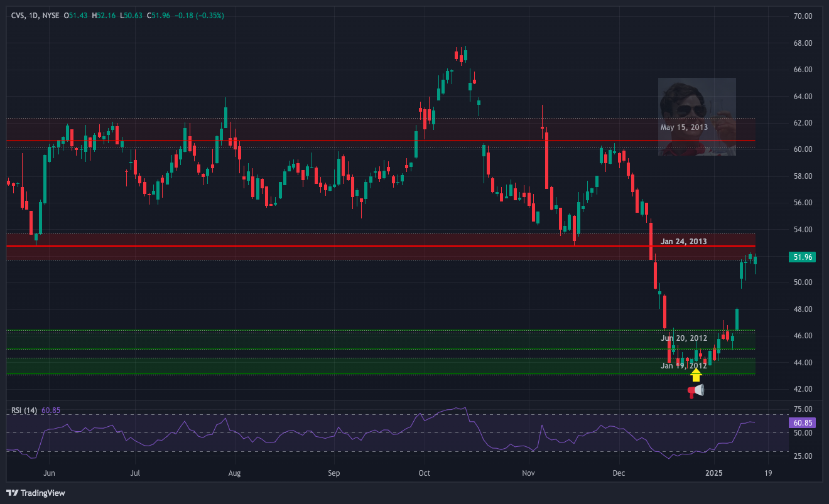Click the Jun date label on time axis
The image size is (829, 504).
[x=50, y=473]
